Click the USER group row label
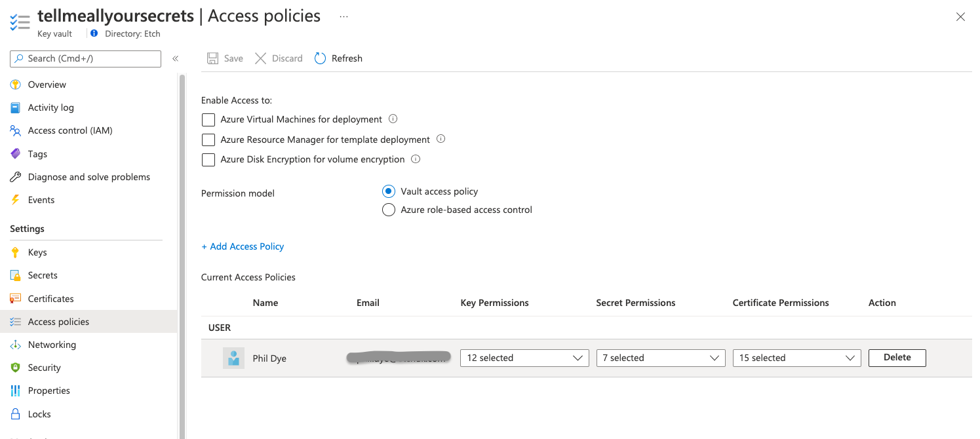This screenshot has width=980, height=439. pyautogui.click(x=220, y=328)
